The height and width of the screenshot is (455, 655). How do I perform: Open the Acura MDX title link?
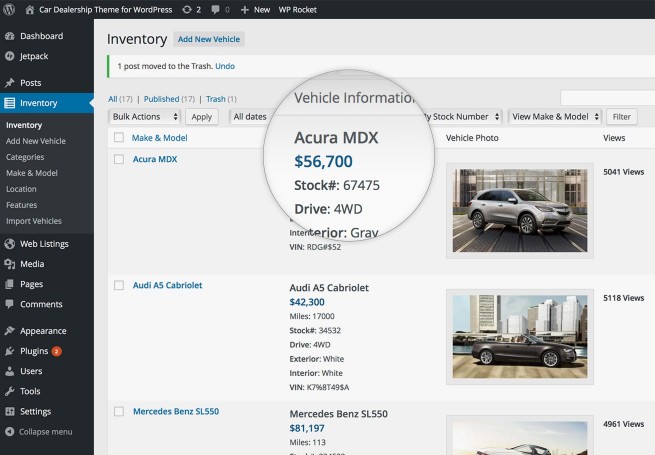(155, 159)
